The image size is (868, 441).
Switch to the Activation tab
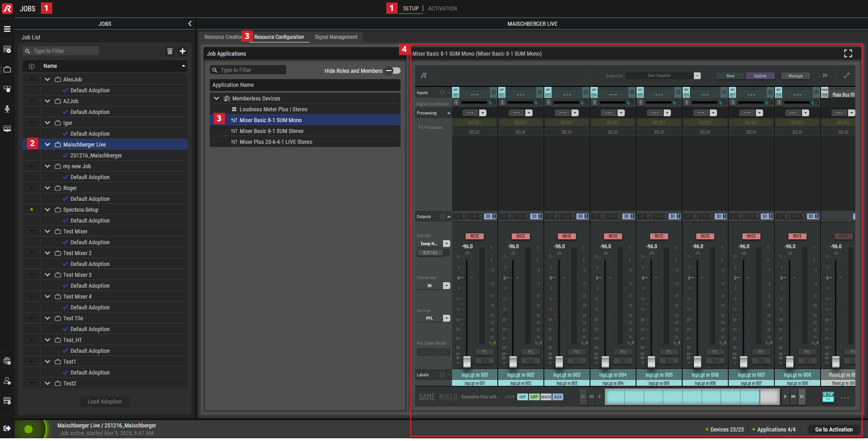442,9
